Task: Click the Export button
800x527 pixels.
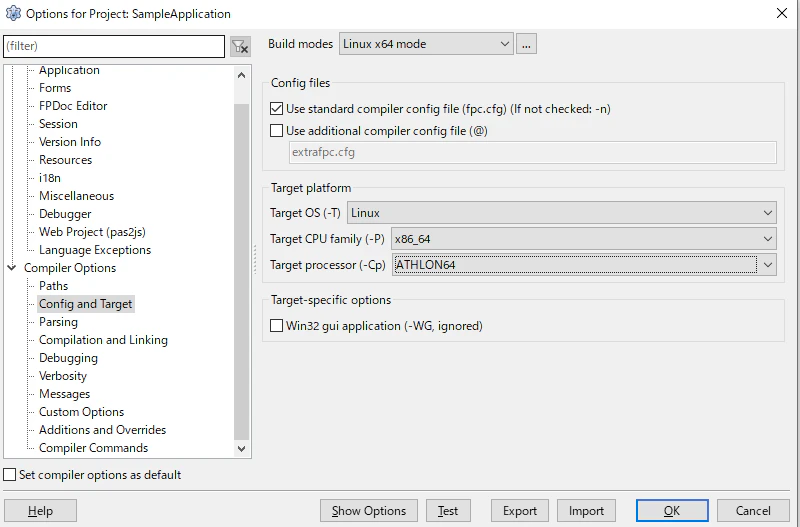Action: coord(520,511)
